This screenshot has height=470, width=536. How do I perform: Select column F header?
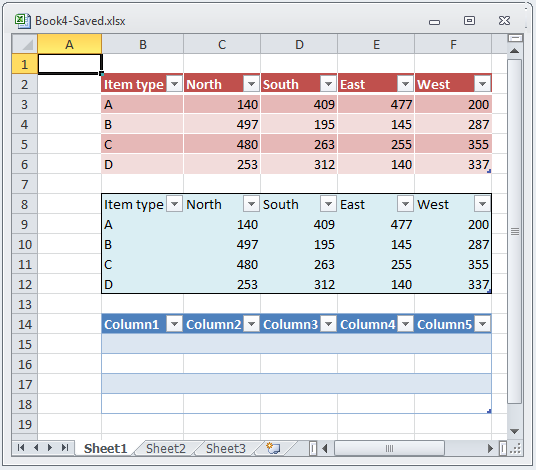453,44
